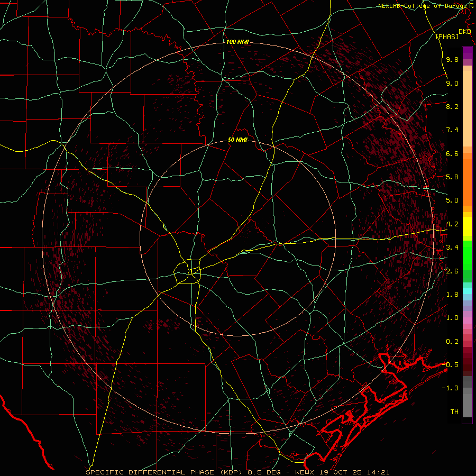Screen dimensions: 476x476
Task: Click the 14:21 timestamp in the caption
Action: pos(379,472)
